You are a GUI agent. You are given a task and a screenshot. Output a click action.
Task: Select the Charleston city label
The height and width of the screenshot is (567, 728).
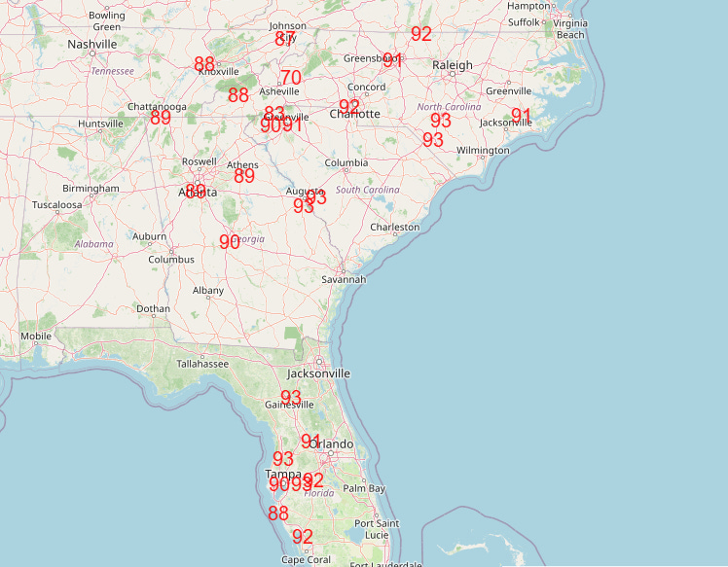coord(395,227)
